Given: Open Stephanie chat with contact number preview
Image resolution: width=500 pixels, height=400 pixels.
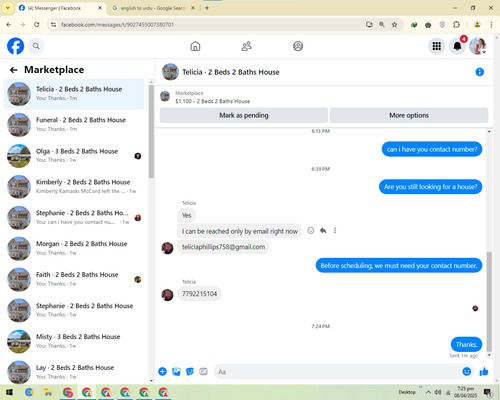Looking at the screenshot, I should tap(74, 218).
